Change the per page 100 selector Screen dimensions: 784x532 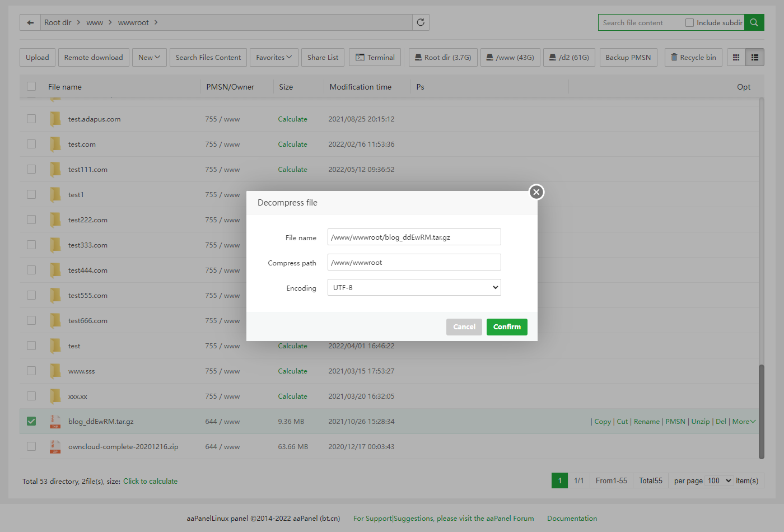[719, 480]
